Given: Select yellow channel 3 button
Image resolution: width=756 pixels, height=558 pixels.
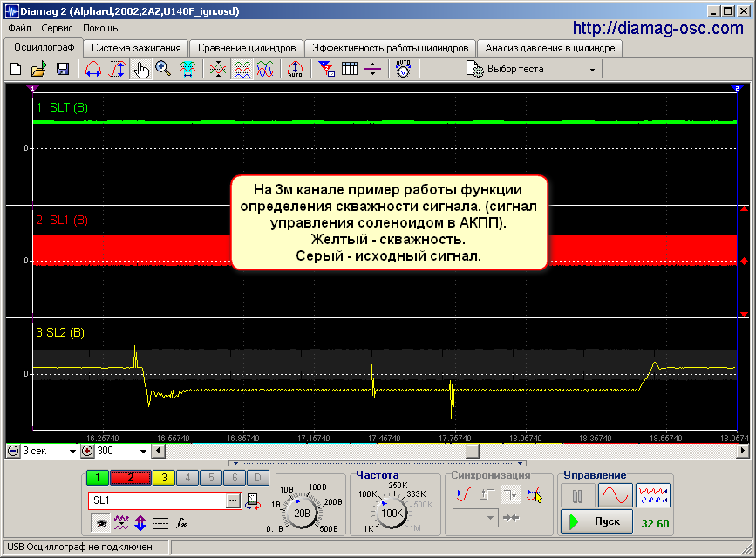Looking at the screenshot, I should click(164, 478).
